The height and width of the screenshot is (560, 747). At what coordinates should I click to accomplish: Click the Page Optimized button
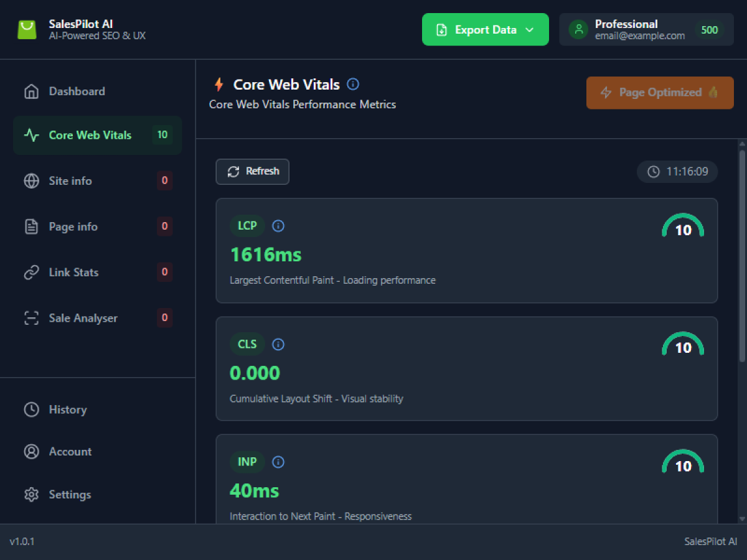[x=660, y=93]
